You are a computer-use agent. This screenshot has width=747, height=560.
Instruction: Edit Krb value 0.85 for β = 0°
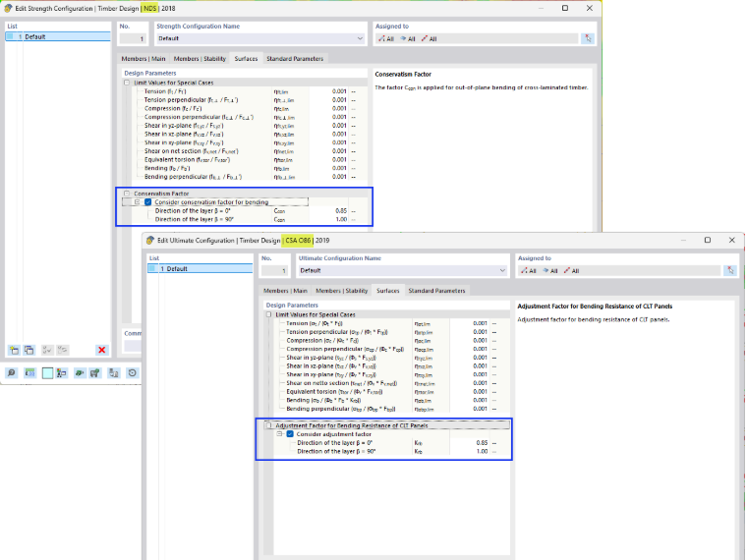(x=470, y=442)
